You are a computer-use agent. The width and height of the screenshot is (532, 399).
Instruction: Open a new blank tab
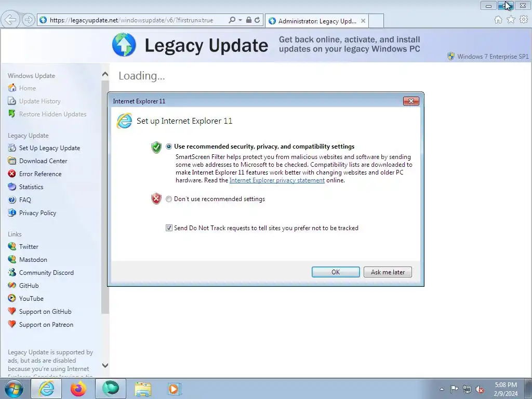point(376,21)
